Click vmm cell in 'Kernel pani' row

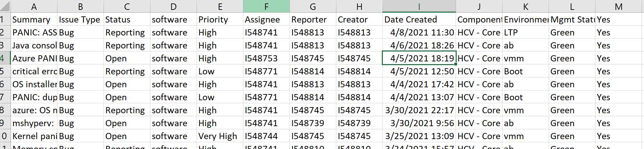click(525, 136)
